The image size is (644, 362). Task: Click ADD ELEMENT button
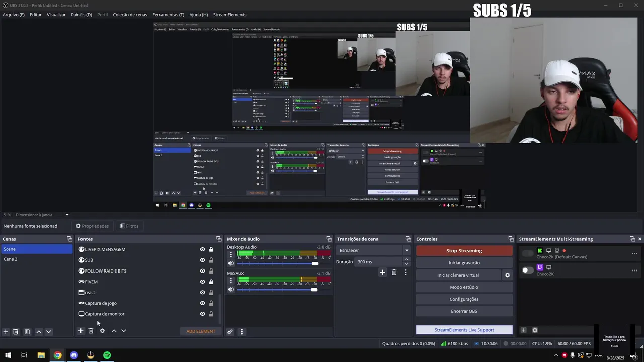click(201, 331)
